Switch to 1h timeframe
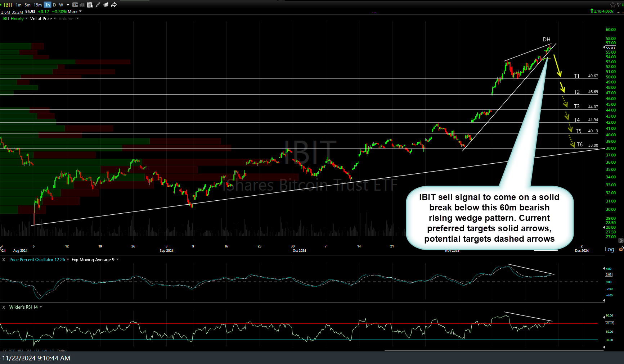Viewport: 624px width, 364px height. pyautogui.click(x=47, y=5)
